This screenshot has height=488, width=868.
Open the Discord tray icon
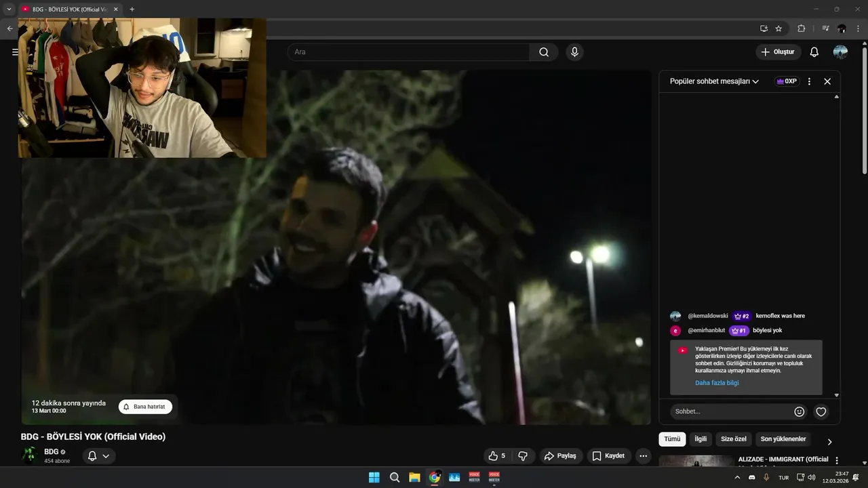(x=751, y=477)
